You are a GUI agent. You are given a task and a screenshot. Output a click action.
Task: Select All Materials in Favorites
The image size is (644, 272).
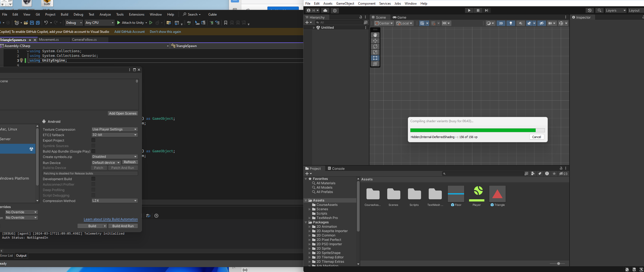point(326,183)
